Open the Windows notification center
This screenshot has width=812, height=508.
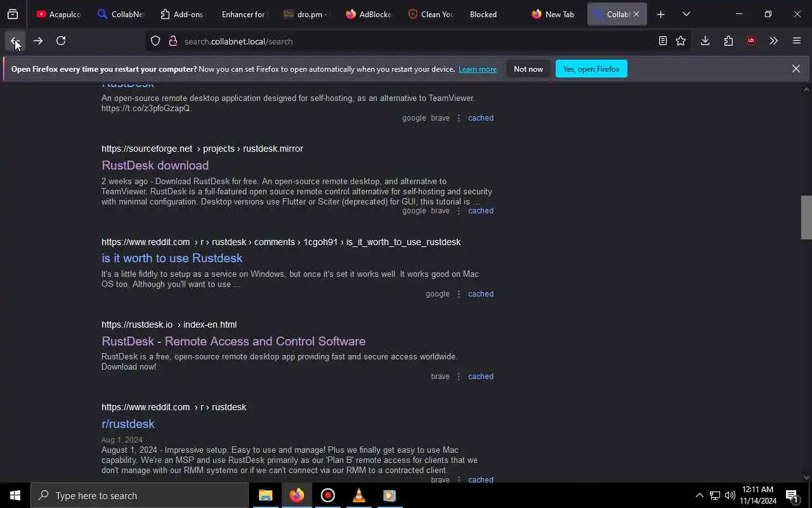(x=792, y=495)
